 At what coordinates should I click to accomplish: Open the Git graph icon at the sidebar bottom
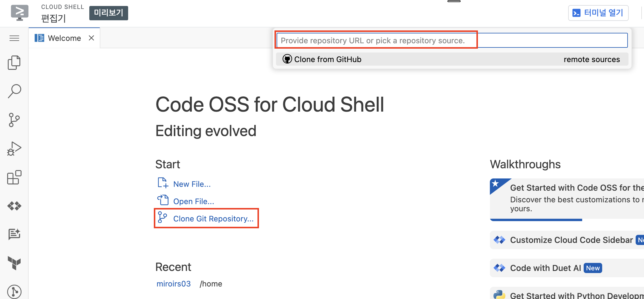click(x=14, y=291)
